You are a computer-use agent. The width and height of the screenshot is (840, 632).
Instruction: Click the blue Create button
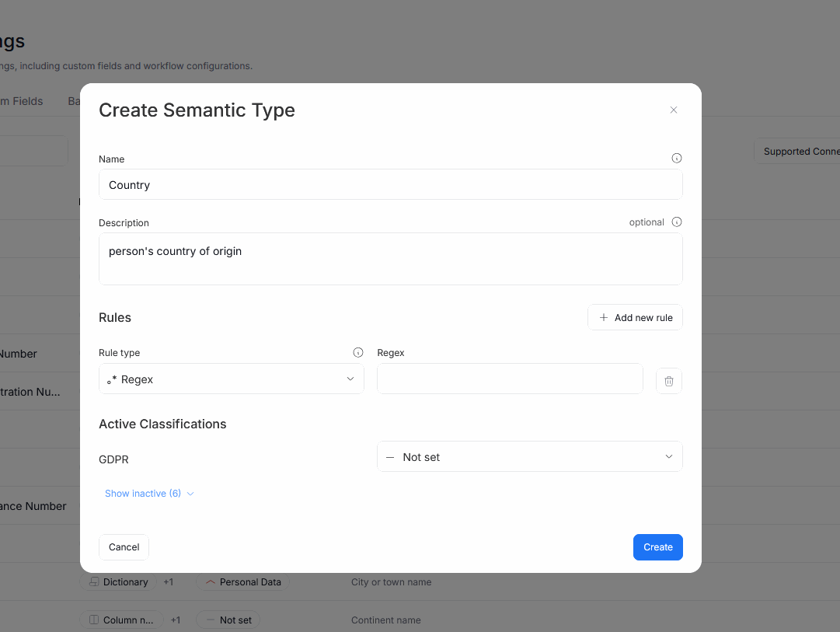coord(657,547)
